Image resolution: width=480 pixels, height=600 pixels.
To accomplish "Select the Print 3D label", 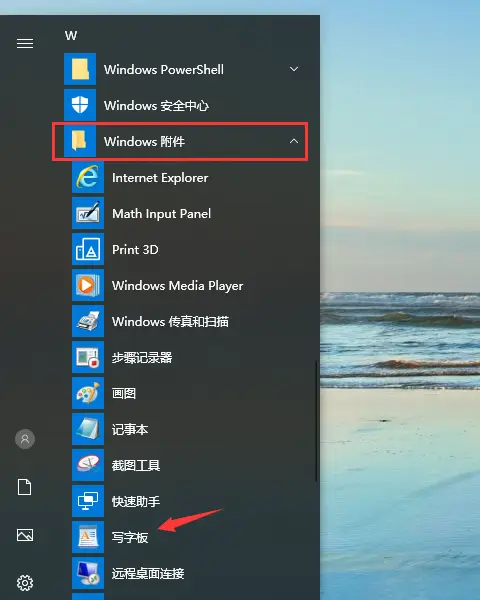I will [135, 249].
